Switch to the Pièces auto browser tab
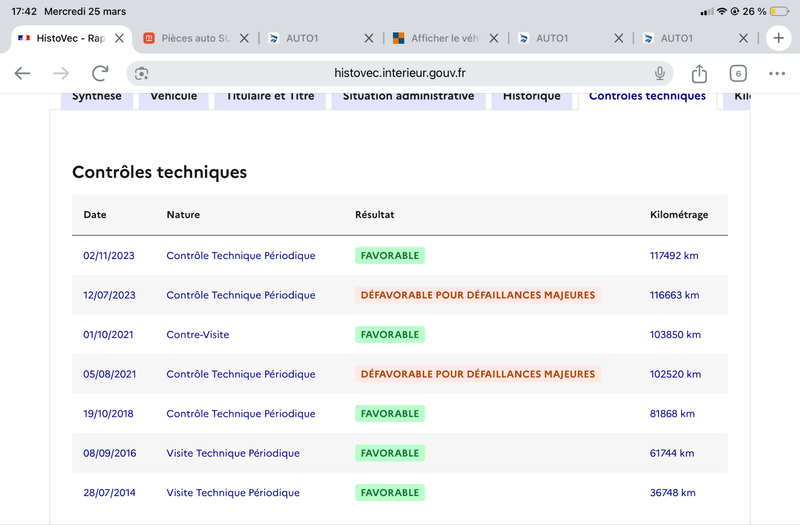Screen dimensions: 800x525 188,38
